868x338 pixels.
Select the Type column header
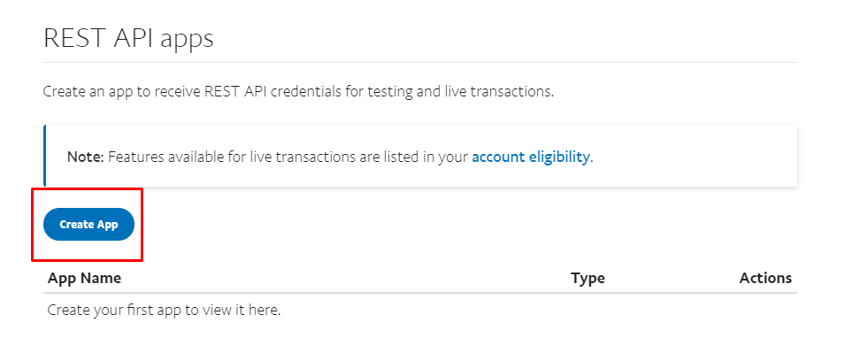point(588,278)
